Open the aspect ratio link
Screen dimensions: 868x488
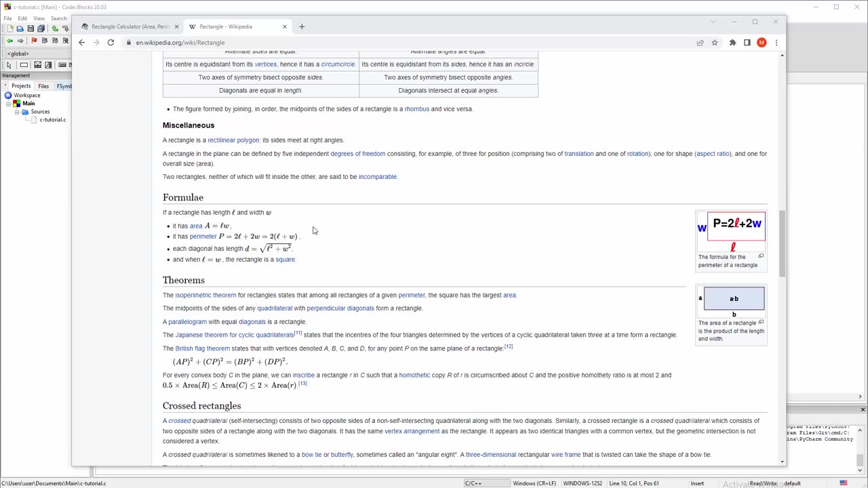(x=713, y=154)
